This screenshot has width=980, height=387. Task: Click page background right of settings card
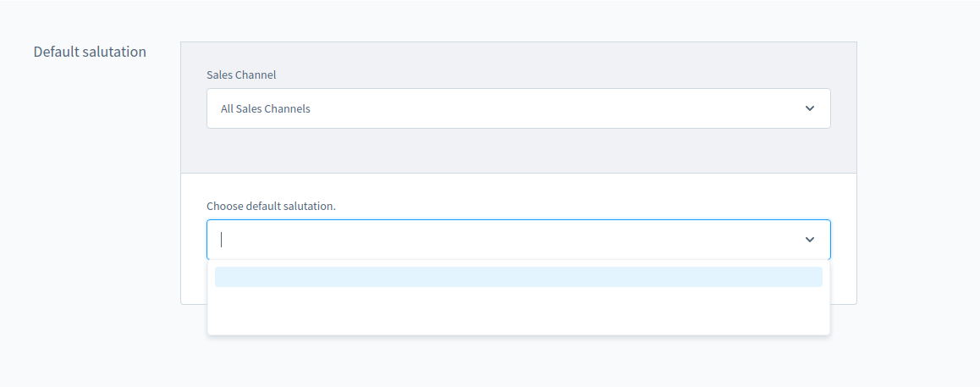tap(918, 169)
